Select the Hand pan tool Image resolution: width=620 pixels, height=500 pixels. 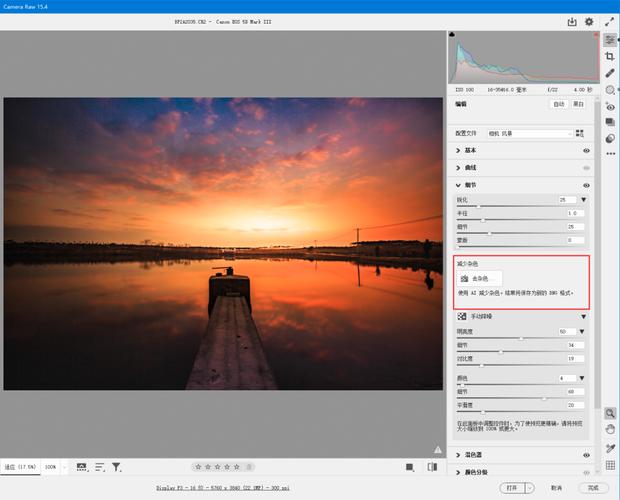coord(610,429)
